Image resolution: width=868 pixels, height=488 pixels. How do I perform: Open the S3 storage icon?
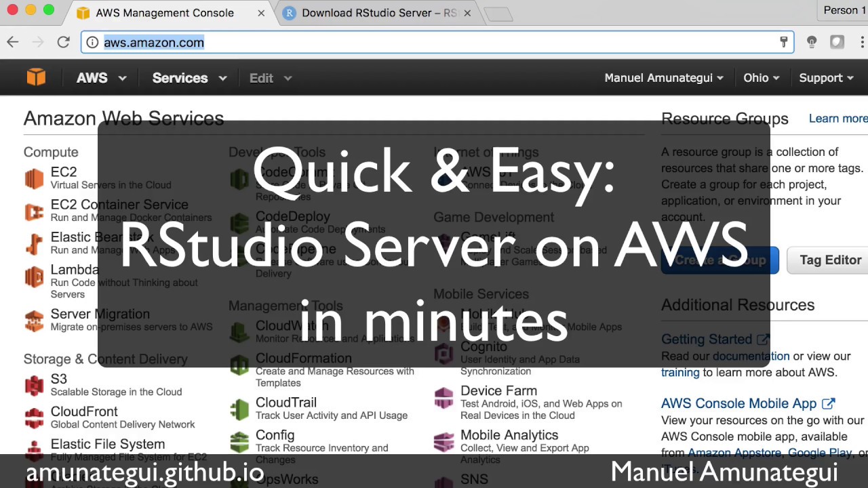34,386
